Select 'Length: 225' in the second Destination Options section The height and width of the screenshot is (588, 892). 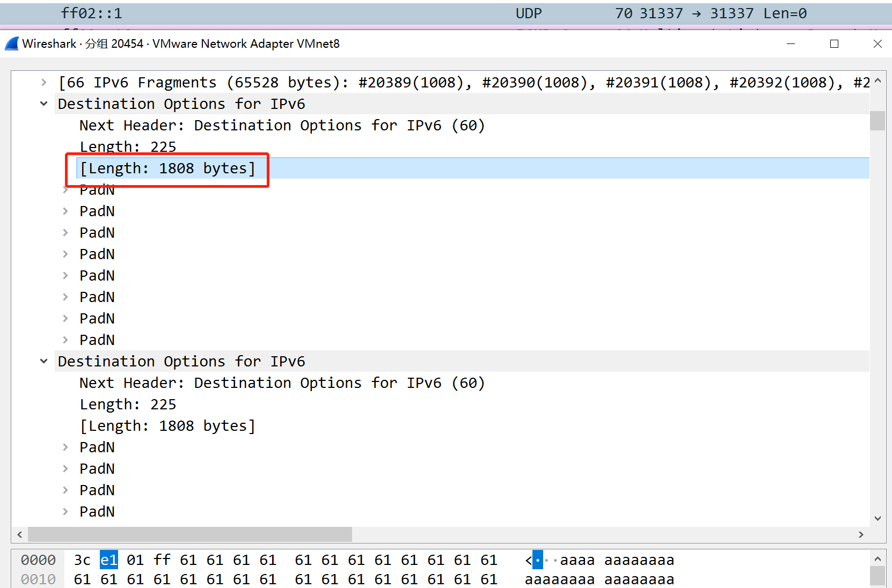coord(128,405)
